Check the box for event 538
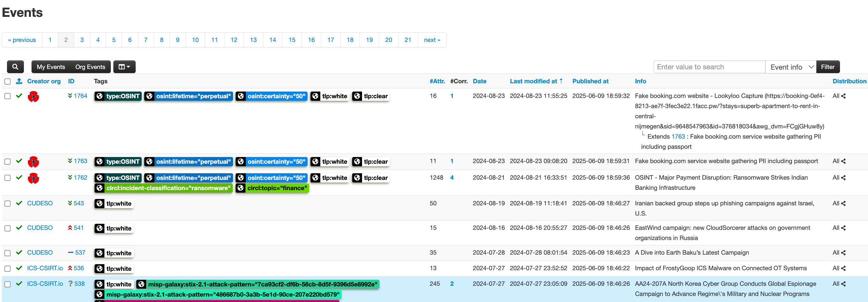868x302 pixels. (7, 284)
